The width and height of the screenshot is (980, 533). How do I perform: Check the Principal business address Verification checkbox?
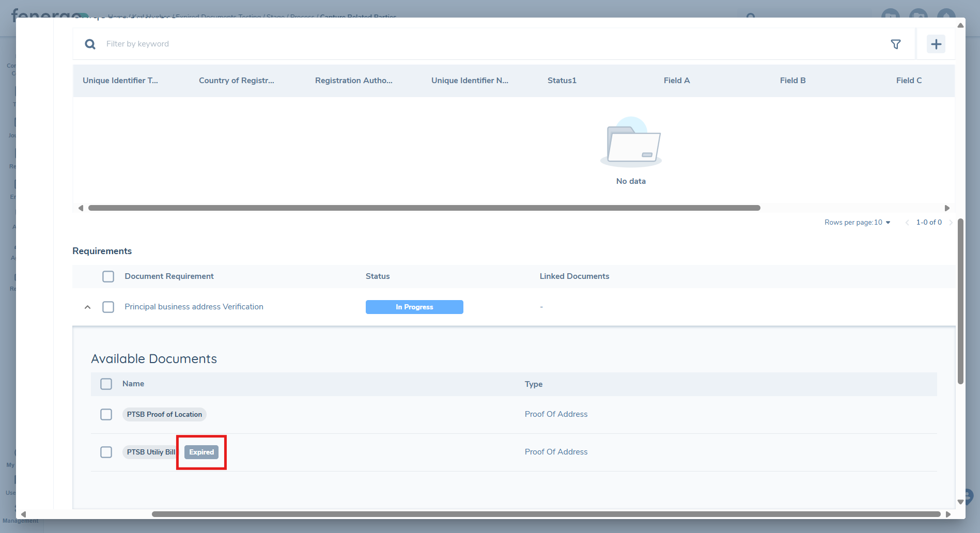click(x=108, y=307)
